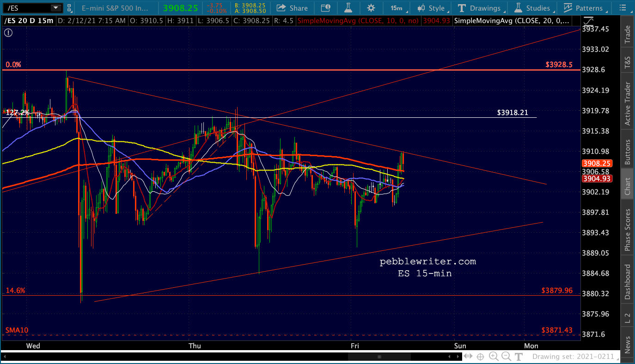Click the E-mini S&P 500 description text

(x=116, y=8)
